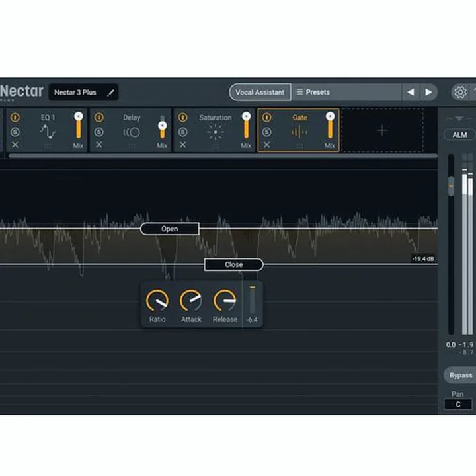Grab the EQ 1 module reorder handle
476x476 pixels.
pos(48,146)
